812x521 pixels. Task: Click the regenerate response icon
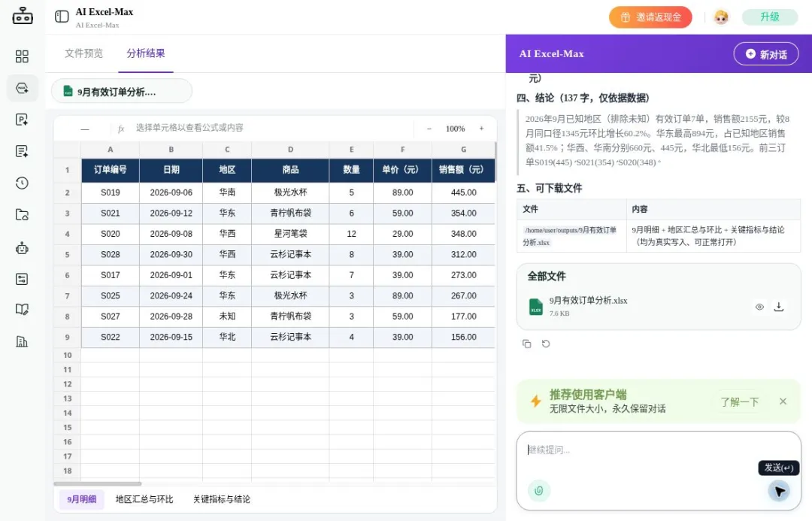pos(546,344)
